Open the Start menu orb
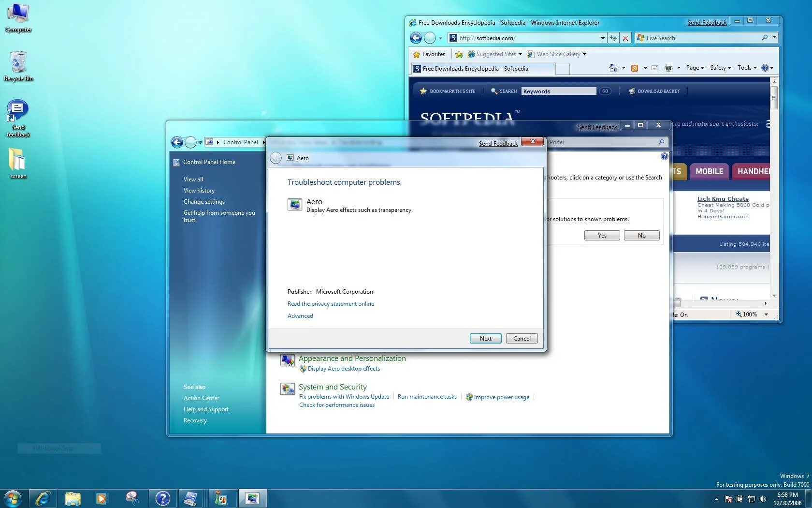The height and width of the screenshot is (508, 812). [13, 498]
